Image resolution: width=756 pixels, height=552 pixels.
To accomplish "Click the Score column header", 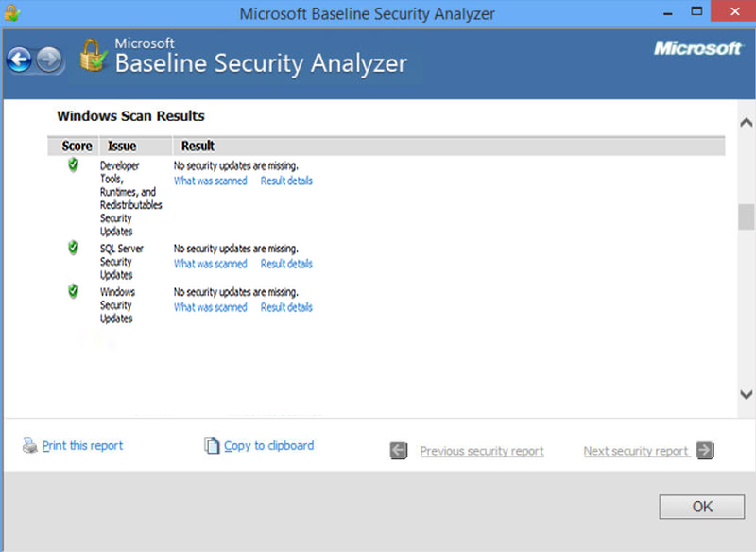I will [x=77, y=147].
